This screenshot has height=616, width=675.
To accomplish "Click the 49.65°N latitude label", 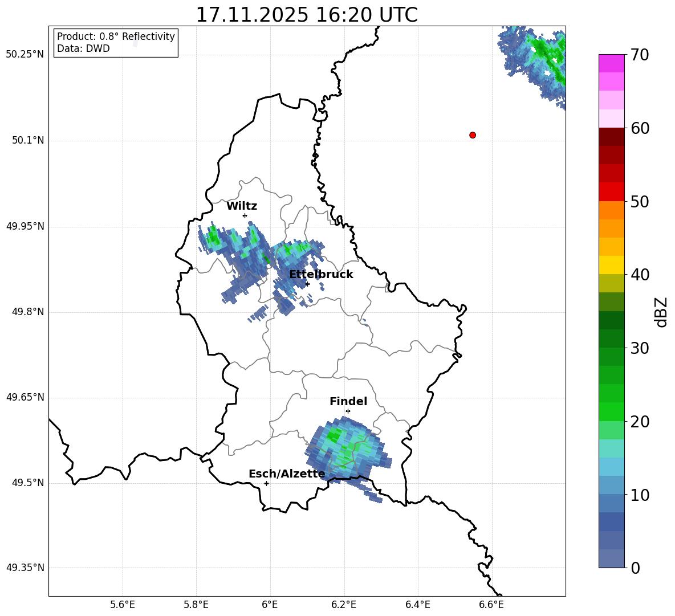I will 25,397.
